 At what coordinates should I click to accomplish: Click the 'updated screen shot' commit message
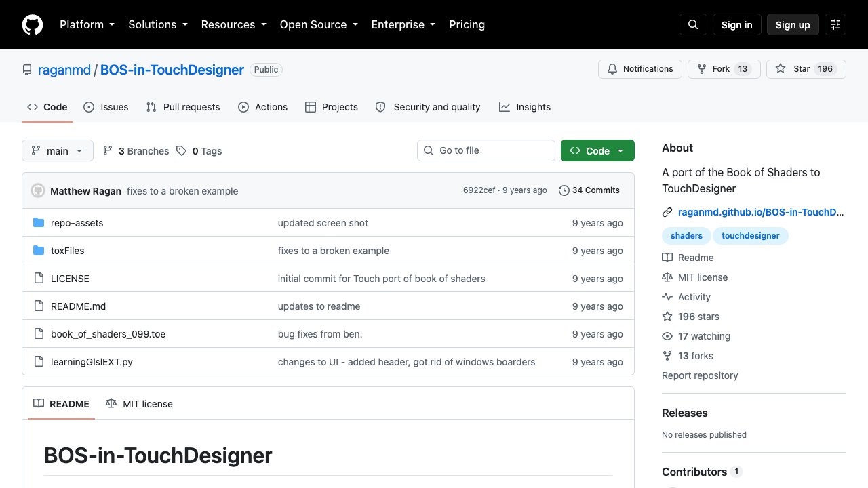coord(323,223)
